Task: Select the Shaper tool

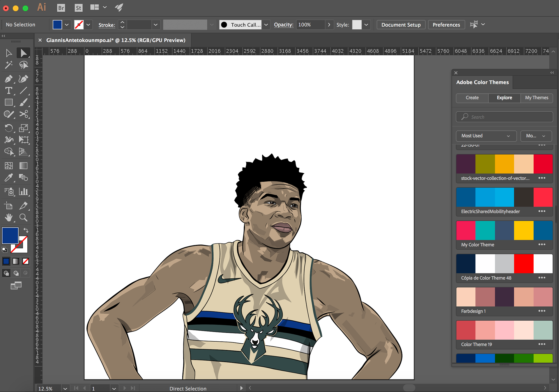Action: coord(9,114)
